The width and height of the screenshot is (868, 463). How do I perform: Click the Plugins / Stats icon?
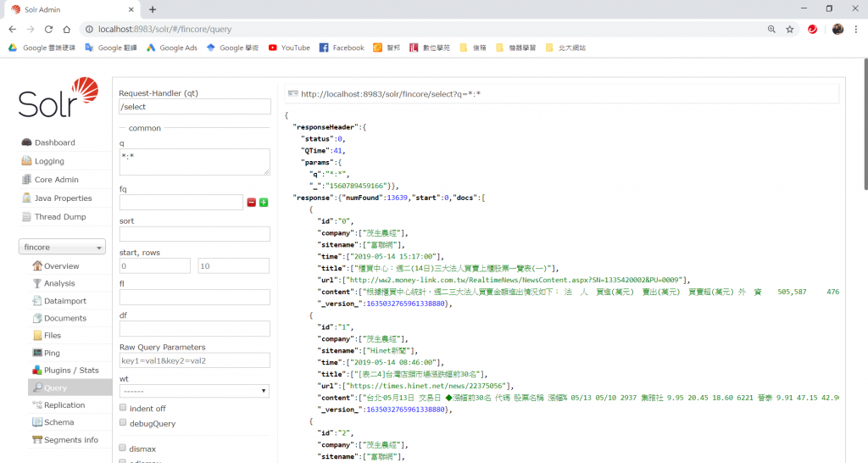pos(37,370)
